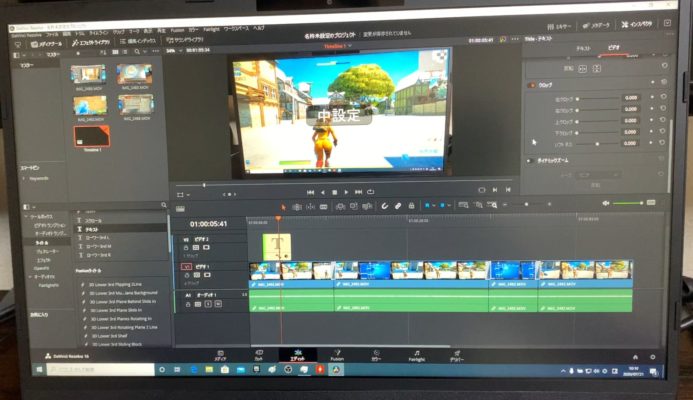Viewport: 693px width, 400px height.
Task: Toggle the Loop playback button
Action: [x=371, y=192]
